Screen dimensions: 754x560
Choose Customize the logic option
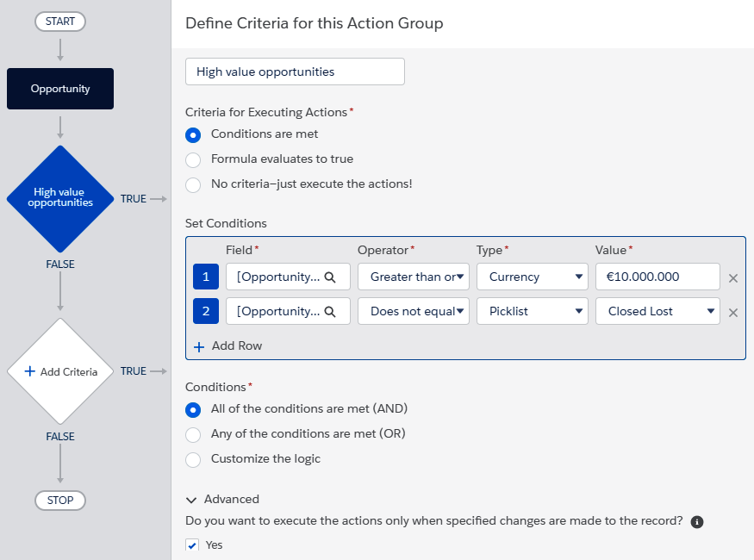[193, 460]
